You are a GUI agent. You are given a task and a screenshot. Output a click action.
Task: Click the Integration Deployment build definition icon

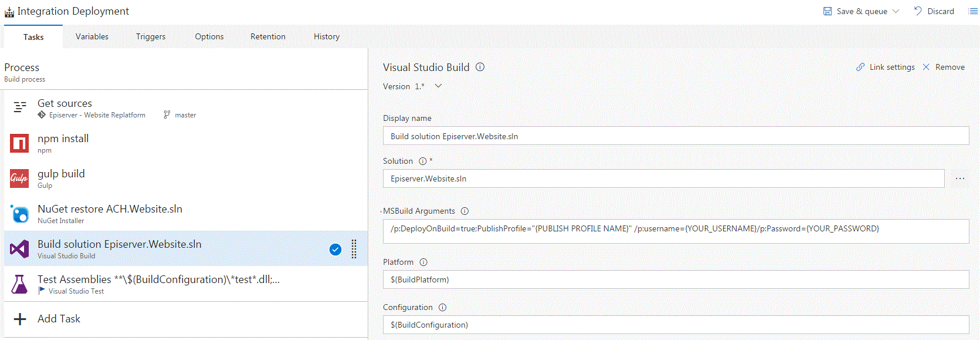[x=9, y=12]
